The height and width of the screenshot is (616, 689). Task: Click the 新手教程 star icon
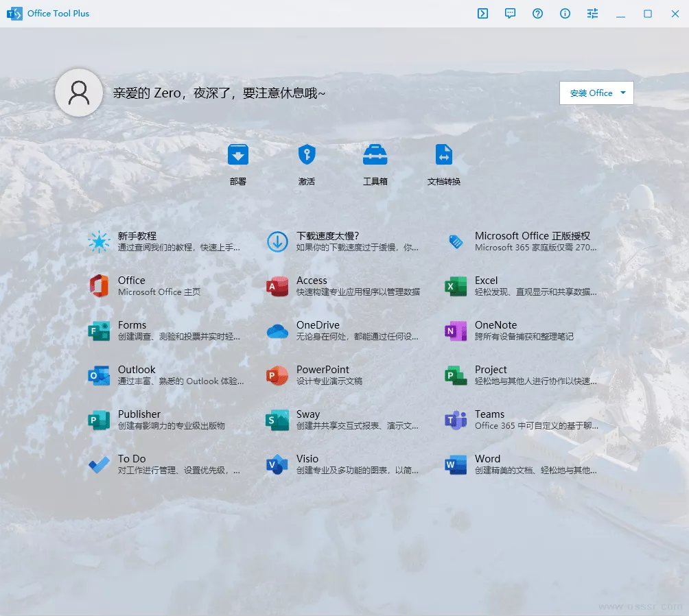point(100,241)
